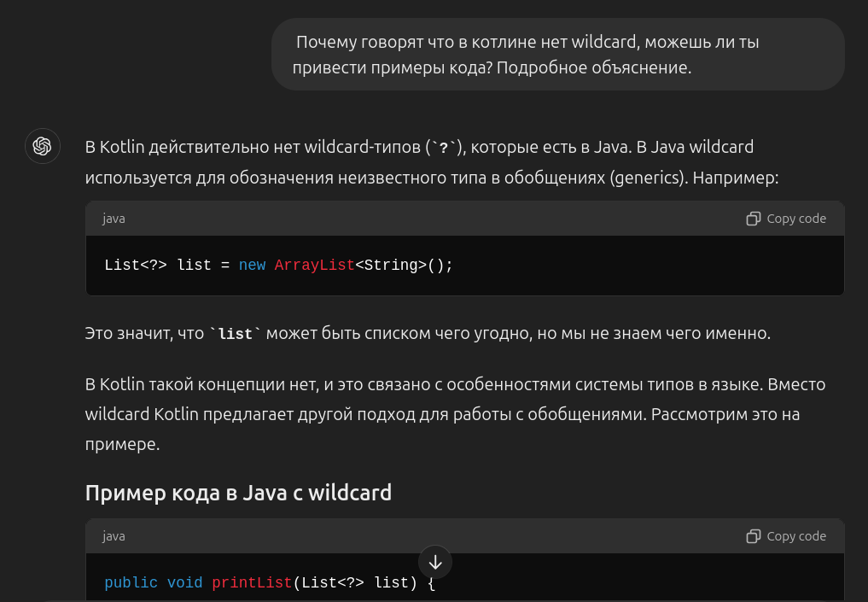The image size is (868, 602).
Task: Click sentence "Это значит, что list может быть"
Action: (x=428, y=333)
